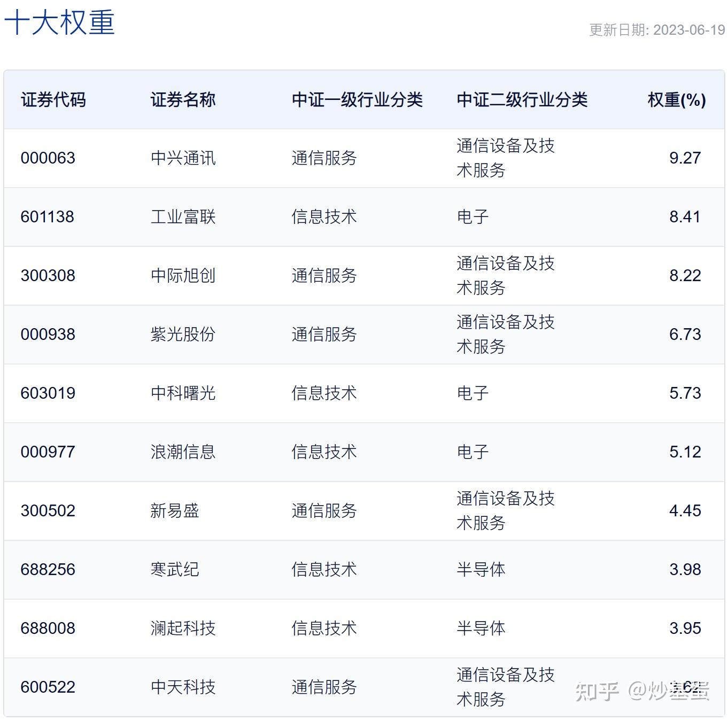Select security code 300308
The image size is (728, 721).
pyautogui.click(x=48, y=276)
